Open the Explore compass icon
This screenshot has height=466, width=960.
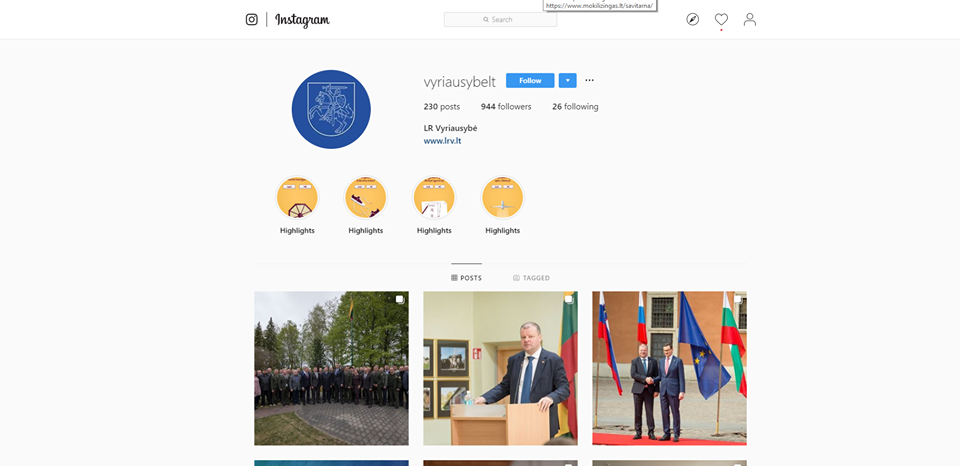(692, 20)
